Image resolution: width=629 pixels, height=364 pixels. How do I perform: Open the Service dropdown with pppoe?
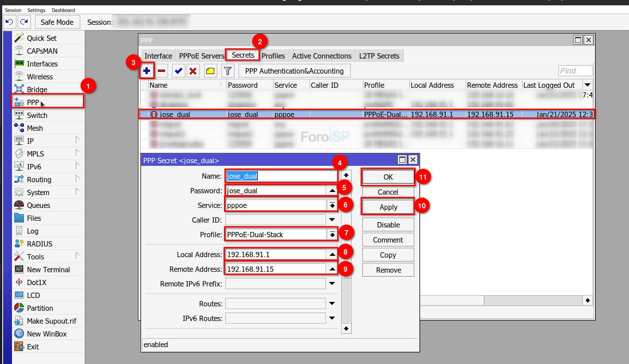pyautogui.click(x=332, y=205)
